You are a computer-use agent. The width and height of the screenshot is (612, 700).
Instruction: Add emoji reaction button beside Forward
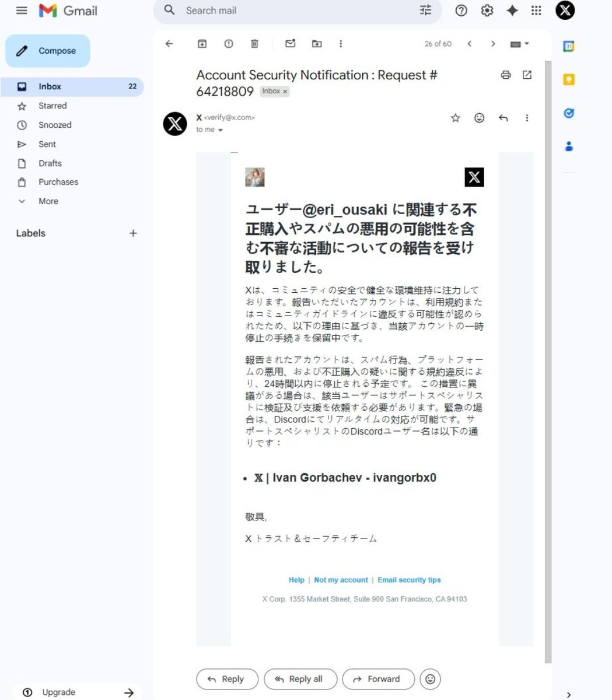pyautogui.click(x=431, y=679)
